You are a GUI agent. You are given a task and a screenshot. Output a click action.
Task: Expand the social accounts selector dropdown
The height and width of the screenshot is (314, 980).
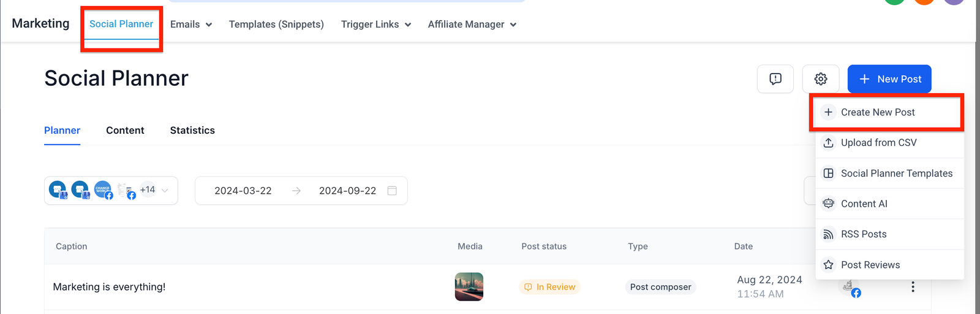tap(165, 191)
